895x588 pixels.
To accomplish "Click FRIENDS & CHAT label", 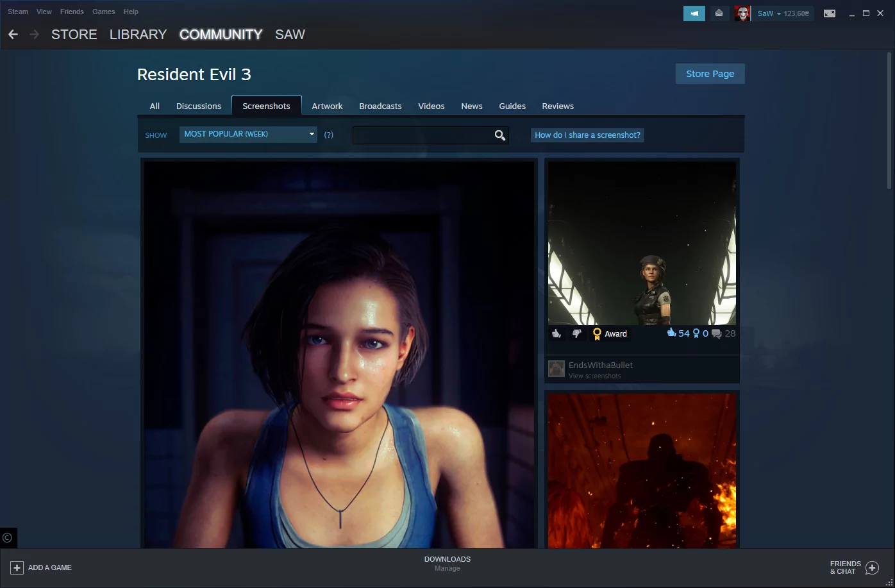I will (x=846, y=567).
